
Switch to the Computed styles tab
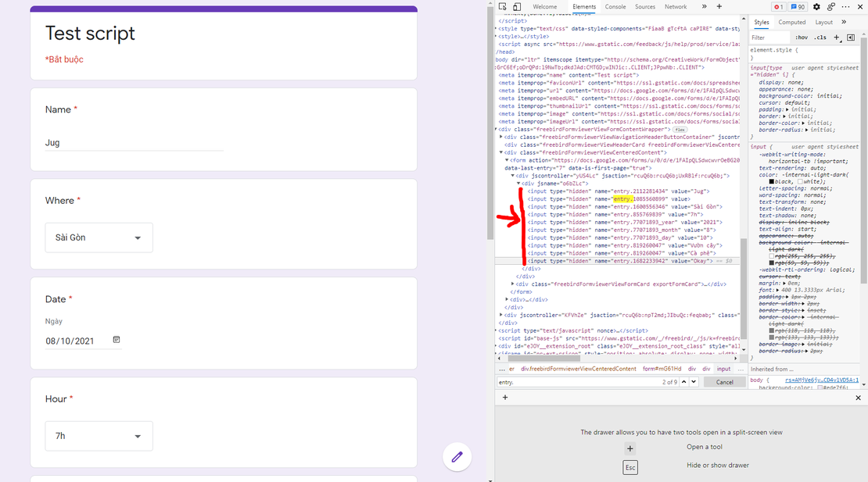tap(792, 22)
